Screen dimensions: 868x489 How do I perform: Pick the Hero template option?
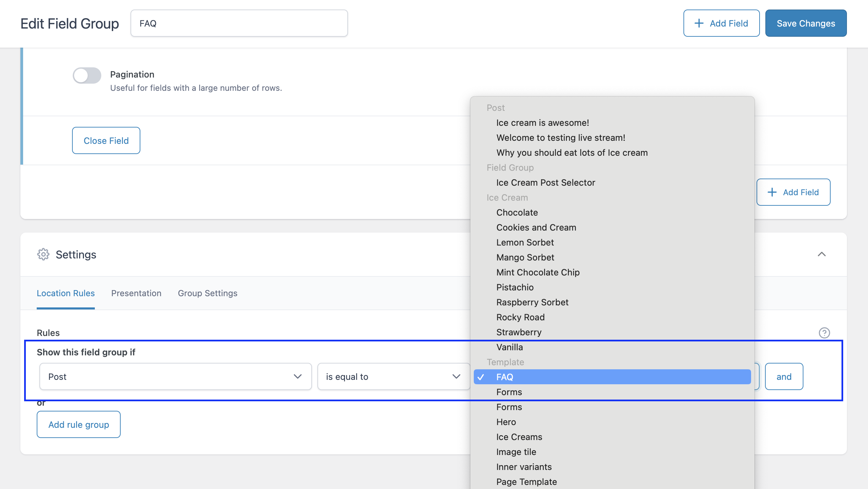pyautogui.click(x=506, y=422)
